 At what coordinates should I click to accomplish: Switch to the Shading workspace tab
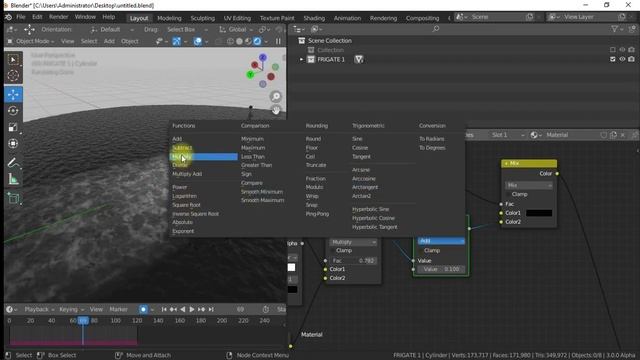pos(314,18)
